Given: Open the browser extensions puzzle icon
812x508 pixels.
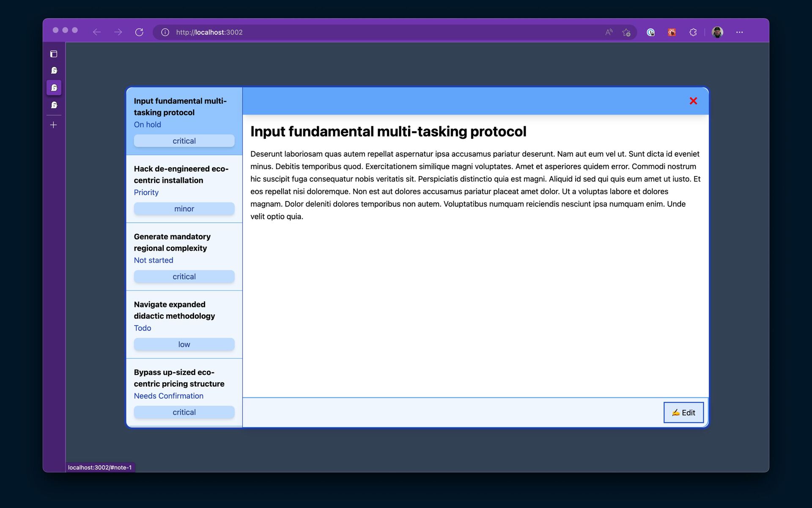Looking at the screenshot, I should (693, 32).
